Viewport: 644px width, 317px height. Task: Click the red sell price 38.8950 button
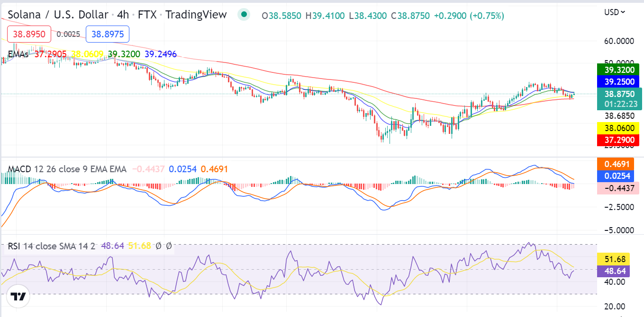coord(29,34)
